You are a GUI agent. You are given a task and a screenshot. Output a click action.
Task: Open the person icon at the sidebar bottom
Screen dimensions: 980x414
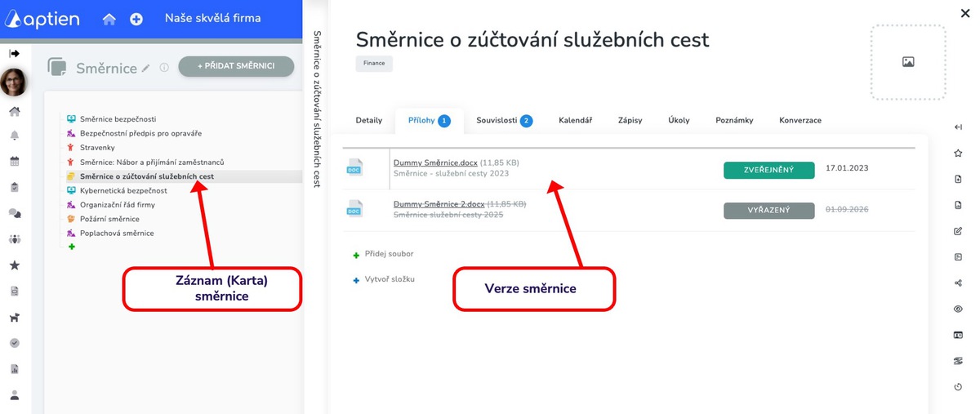(x=14, y=395)
